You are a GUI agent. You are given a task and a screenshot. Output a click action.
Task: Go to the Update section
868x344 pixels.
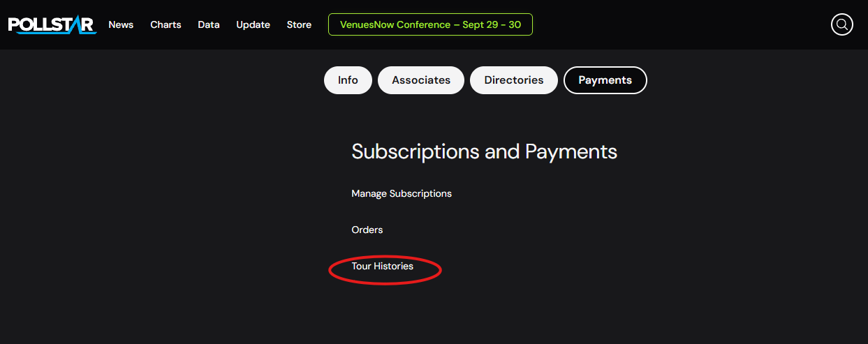point(253,24)
